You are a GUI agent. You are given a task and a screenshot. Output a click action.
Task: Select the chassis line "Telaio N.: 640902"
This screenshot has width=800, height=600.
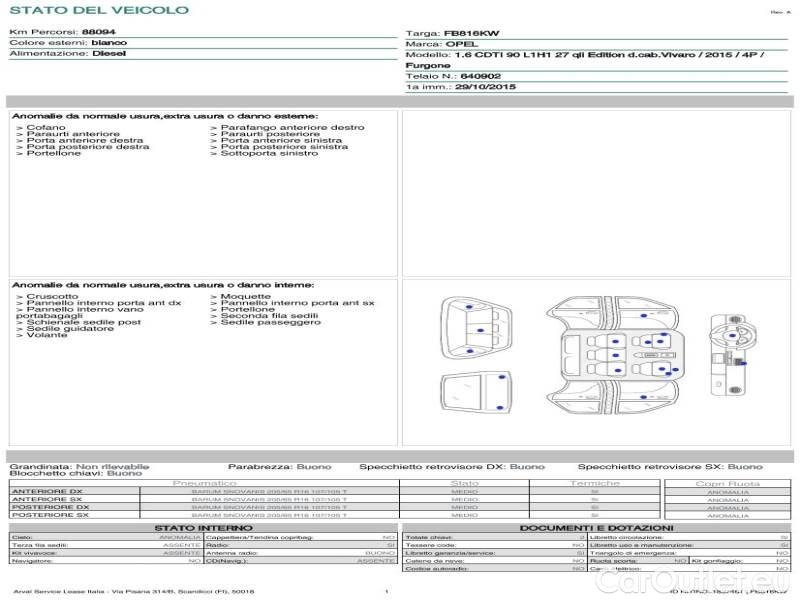[x=453, y=76]
